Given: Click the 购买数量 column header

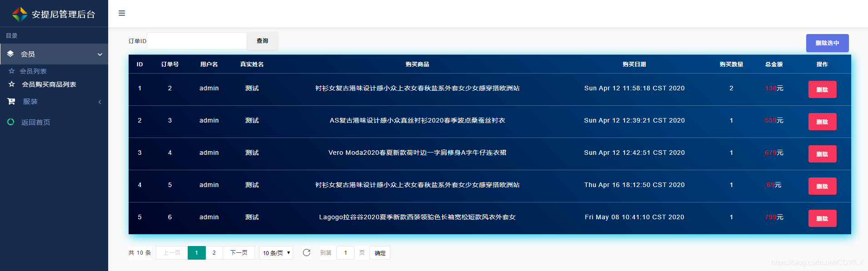Looking at the screenshot, I should (x=731, y=64).
